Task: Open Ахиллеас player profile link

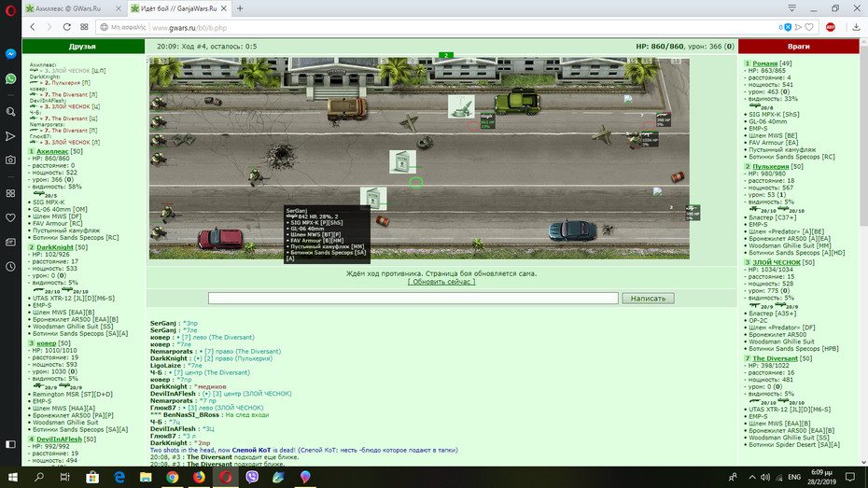Action: pyautogui.click(x=52, y=151)
